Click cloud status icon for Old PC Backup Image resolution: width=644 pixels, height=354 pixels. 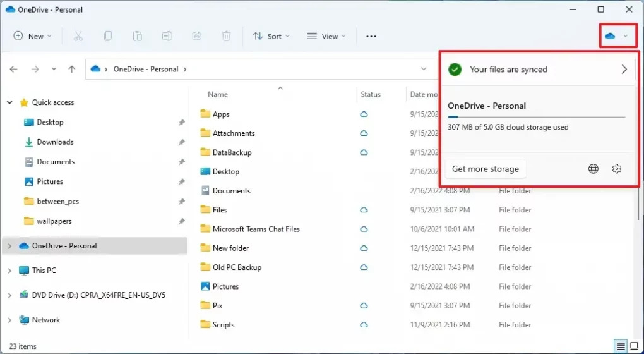(x=364, y=267)
